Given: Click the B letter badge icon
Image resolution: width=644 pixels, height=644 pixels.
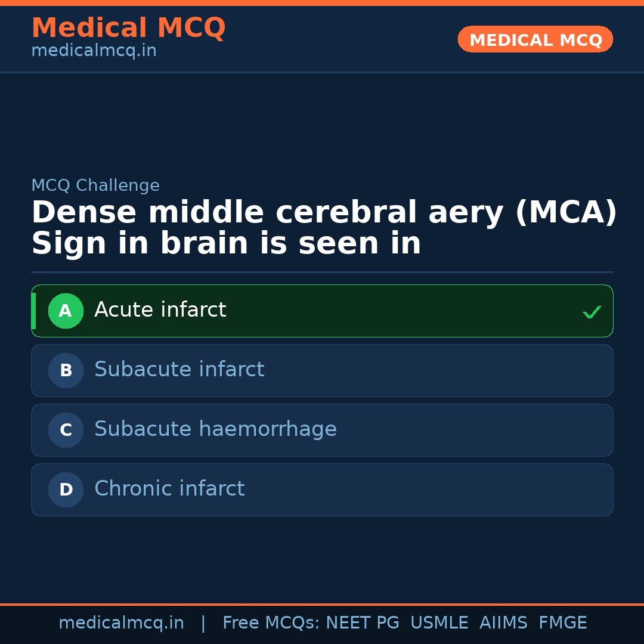Looking at the screenshot, I should (x=66, y=370).
